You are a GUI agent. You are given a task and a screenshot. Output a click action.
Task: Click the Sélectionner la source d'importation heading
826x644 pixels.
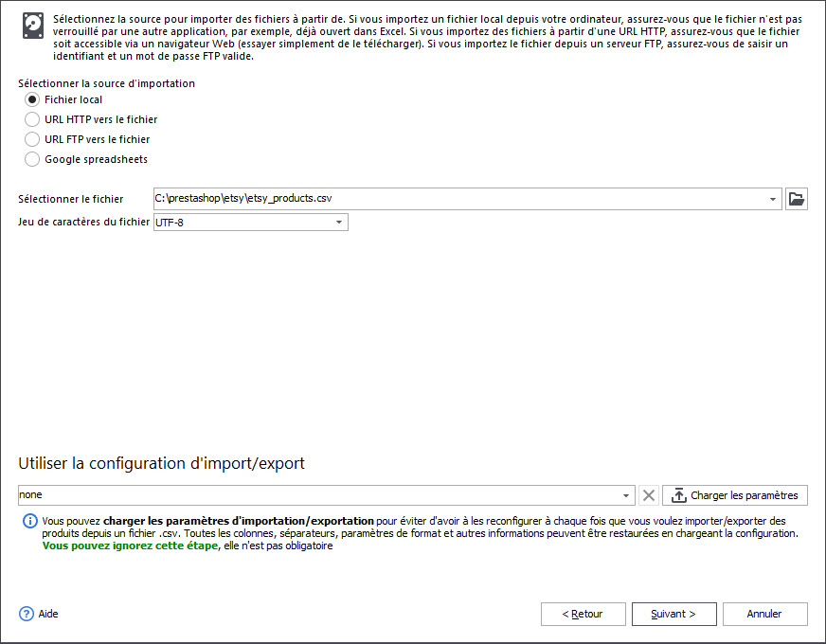pos(106,83)
